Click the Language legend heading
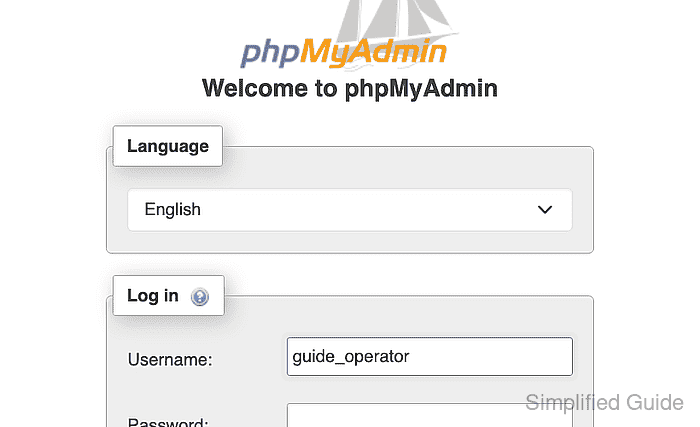The height and width of the screenshot is (427, 700). [168, 146]
